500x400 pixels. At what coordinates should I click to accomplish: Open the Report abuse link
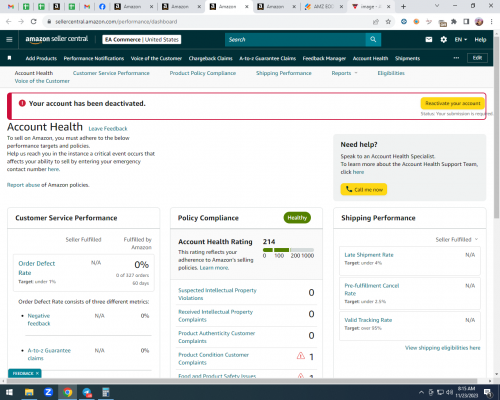tap(23, 185)
